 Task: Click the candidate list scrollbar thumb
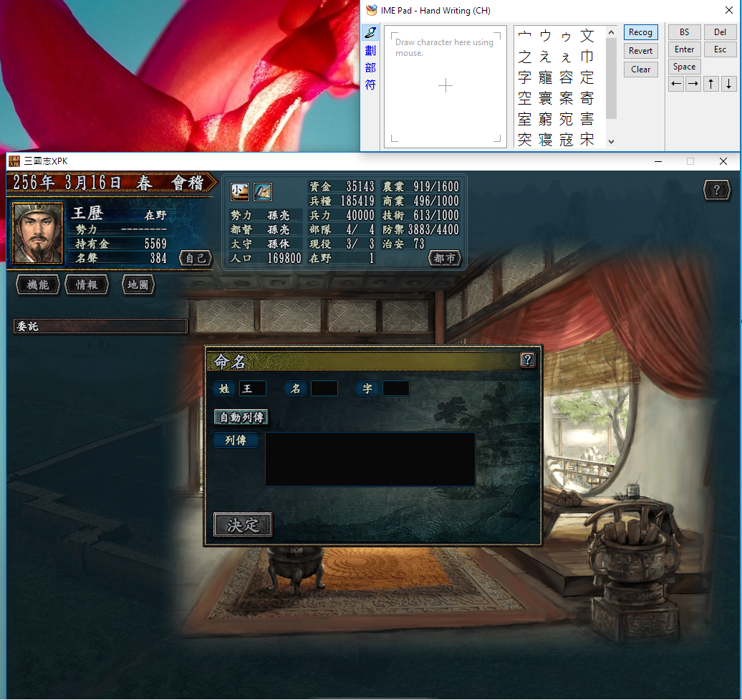click(611, 78)
